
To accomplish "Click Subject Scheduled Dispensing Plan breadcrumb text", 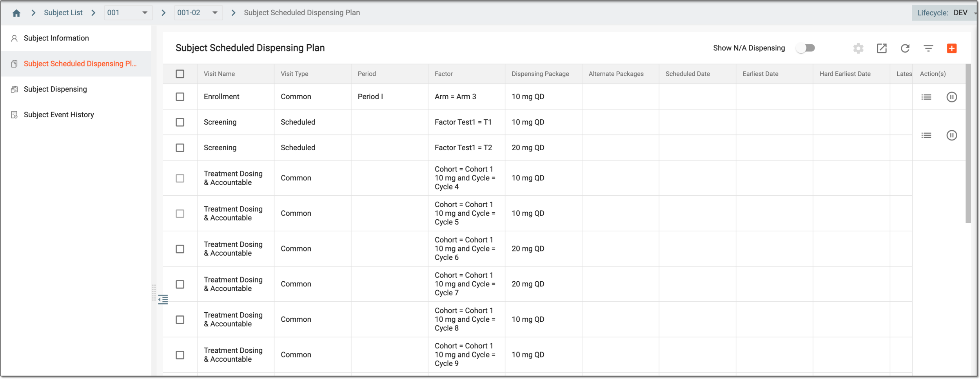I will pyautogui.click(x=302, y=13).
